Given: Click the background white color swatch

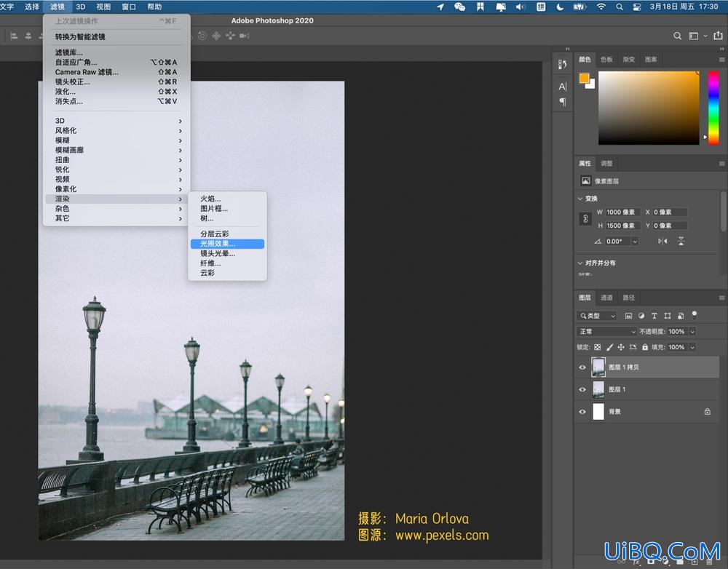Looking at the screenshot, I should (x=591, y=85).
